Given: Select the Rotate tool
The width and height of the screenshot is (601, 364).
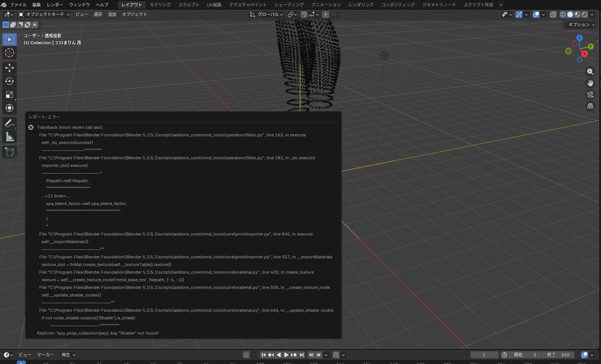Looking at the screenshot, I should pyautogui.click(x=10, y=81).
